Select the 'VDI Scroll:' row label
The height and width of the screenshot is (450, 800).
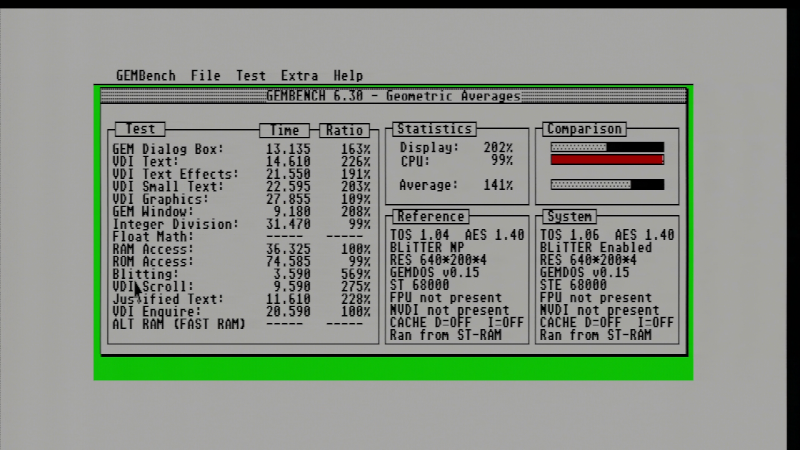pyautogui.click(x=153, y=287)
